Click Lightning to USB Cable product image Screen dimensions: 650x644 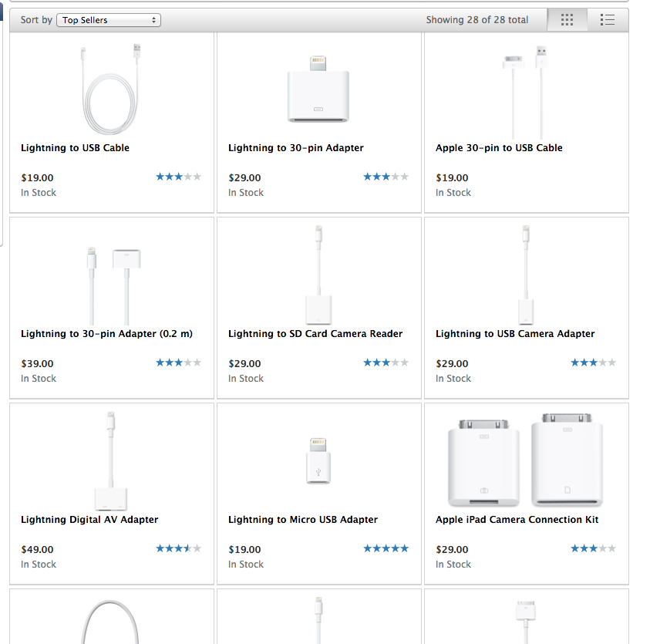pyautogui.click(x=112, y=89)
